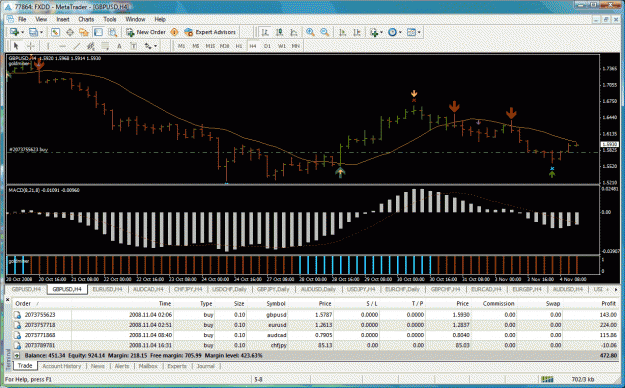Switch to bar chart mode

pos(265,32)
